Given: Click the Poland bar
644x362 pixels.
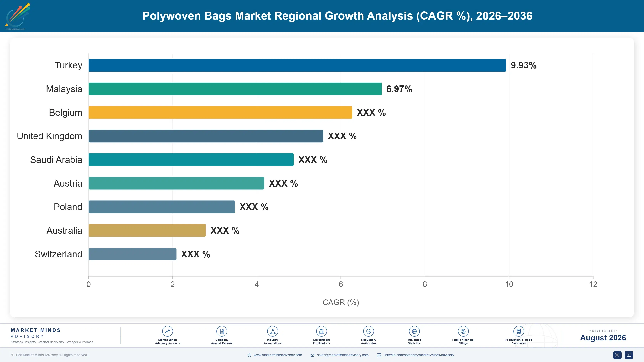Looking at the screenshot, I should coord(162,207).
